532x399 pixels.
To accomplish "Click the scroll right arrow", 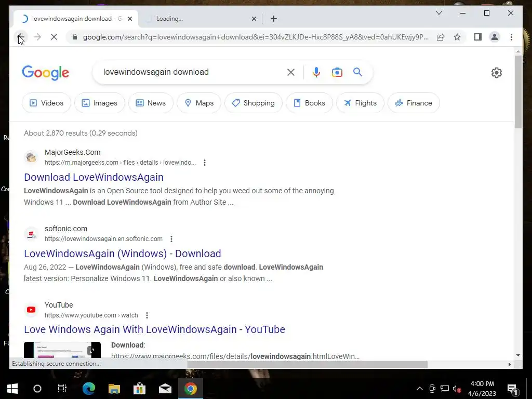I will [509, 364].
